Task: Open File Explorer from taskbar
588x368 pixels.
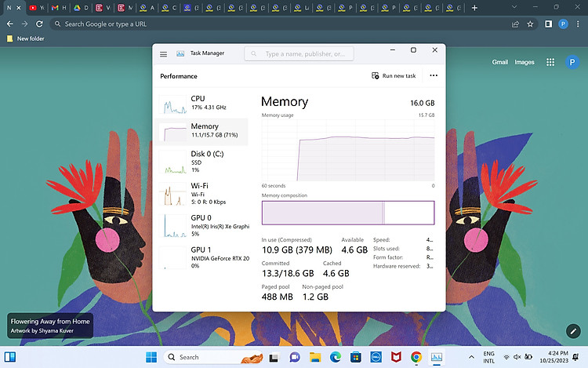Action: pos(315,358)
